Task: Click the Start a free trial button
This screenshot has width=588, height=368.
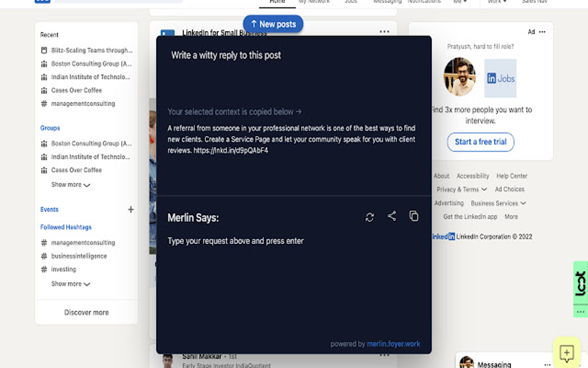Action: (x=480, y=142)
